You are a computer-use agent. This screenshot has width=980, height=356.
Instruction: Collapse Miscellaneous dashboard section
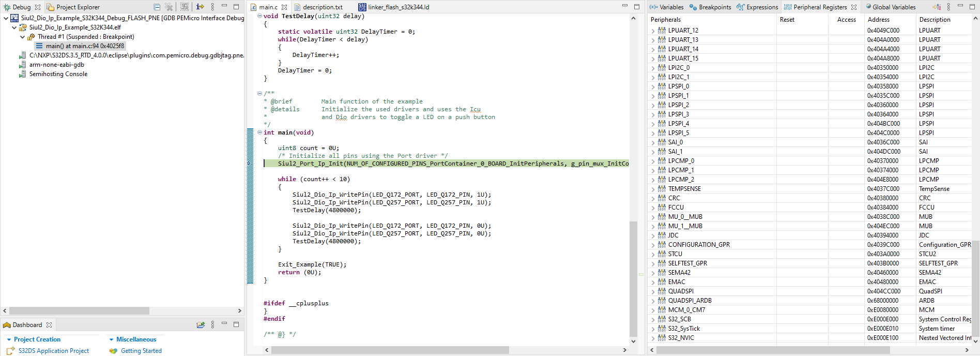click(111, 339)
